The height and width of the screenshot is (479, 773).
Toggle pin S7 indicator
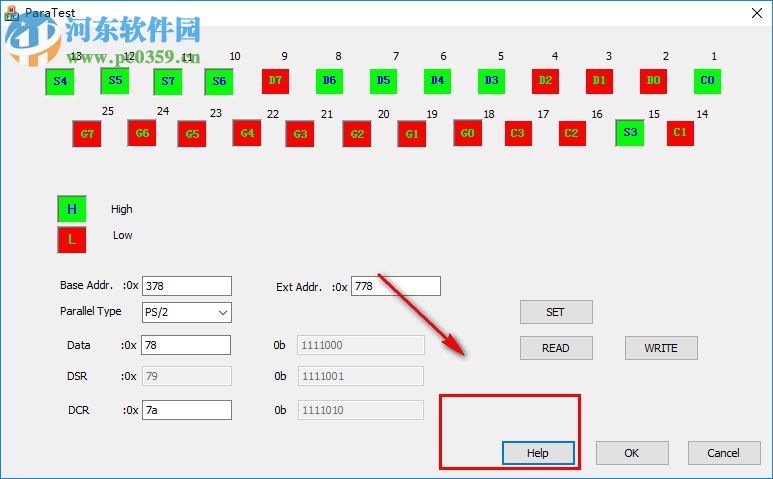tap(168, 81)
